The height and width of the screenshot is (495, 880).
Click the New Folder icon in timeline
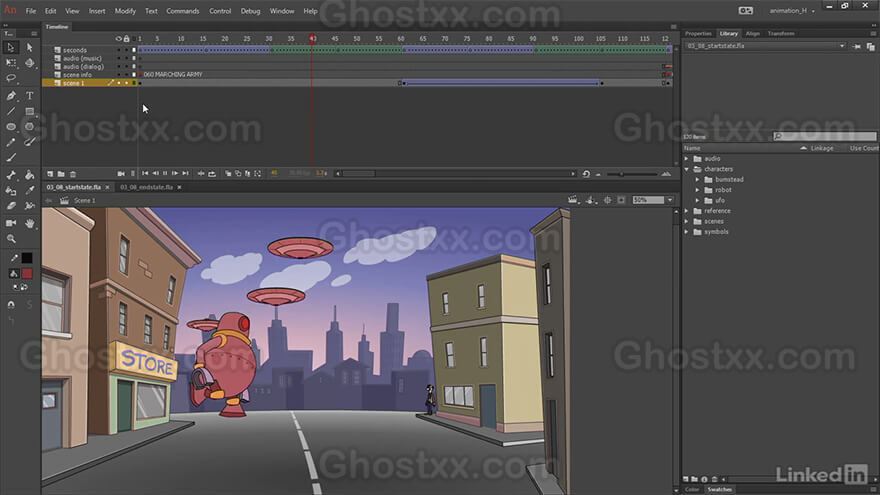tap(61, 174)
